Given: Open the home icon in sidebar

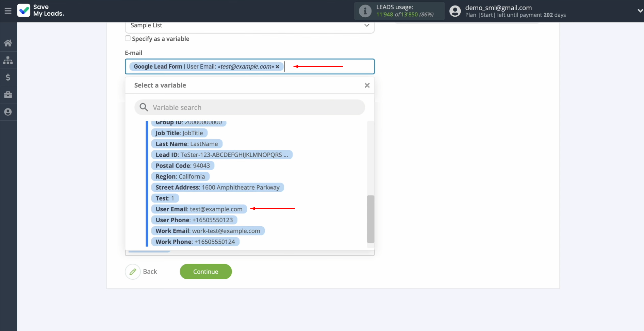Looking at the screenshot, I should coord(8,43).
